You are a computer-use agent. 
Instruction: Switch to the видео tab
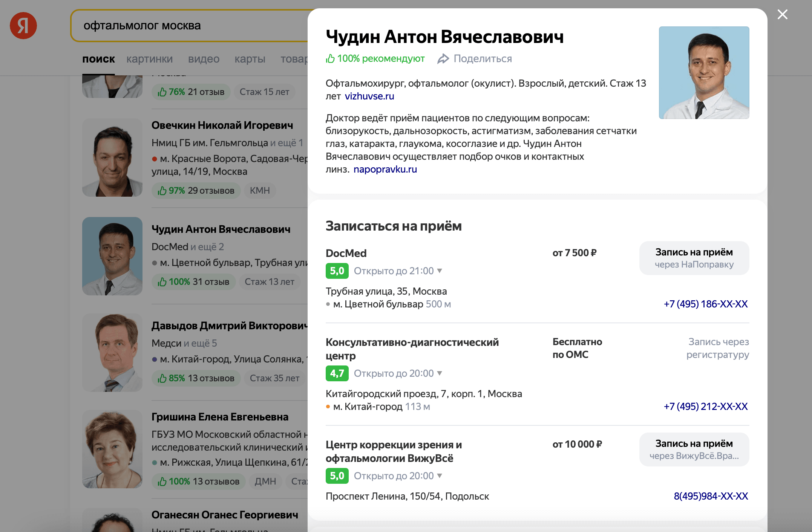(204, 59)
